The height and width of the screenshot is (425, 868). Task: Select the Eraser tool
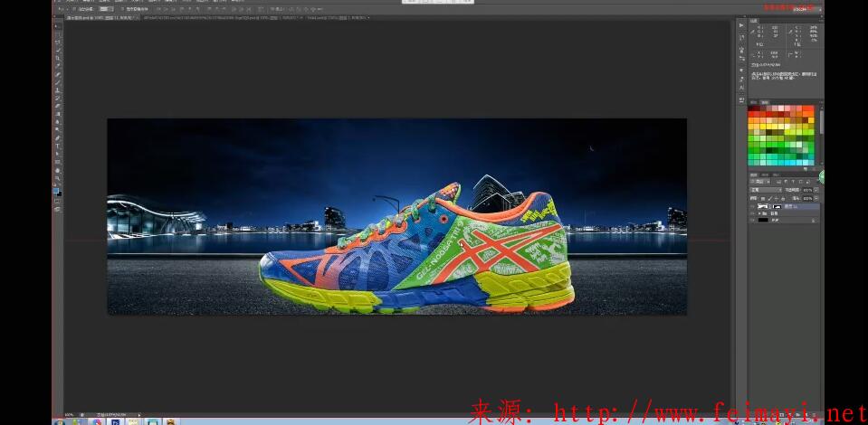coord(58,107)
